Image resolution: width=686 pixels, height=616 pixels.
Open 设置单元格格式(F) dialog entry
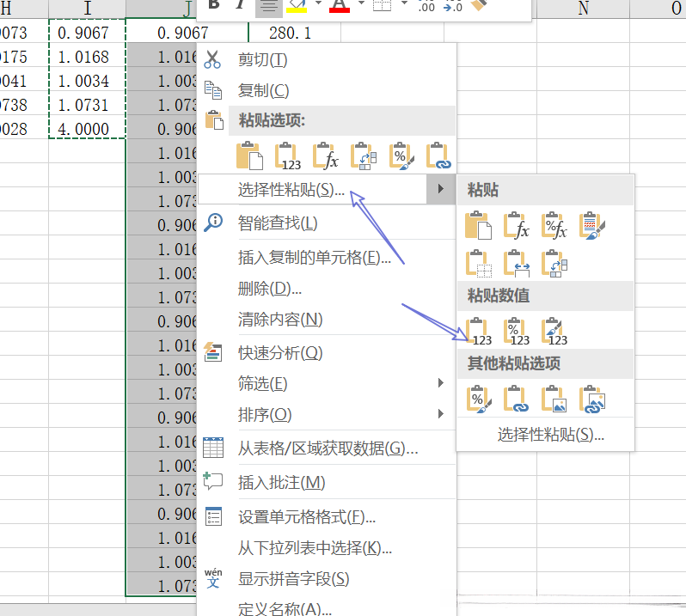pyautogui.click(x=307, y=516)
